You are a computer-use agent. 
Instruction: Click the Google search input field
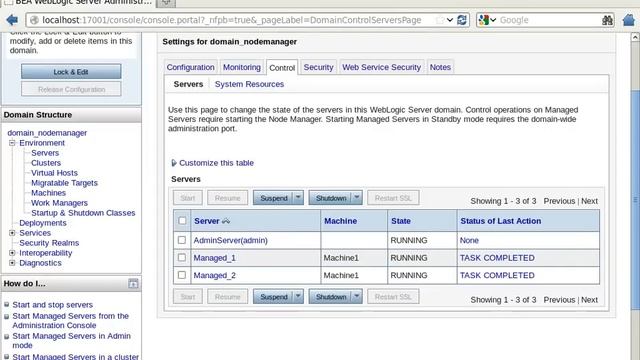pyautogui.click(x=549, y=20)
